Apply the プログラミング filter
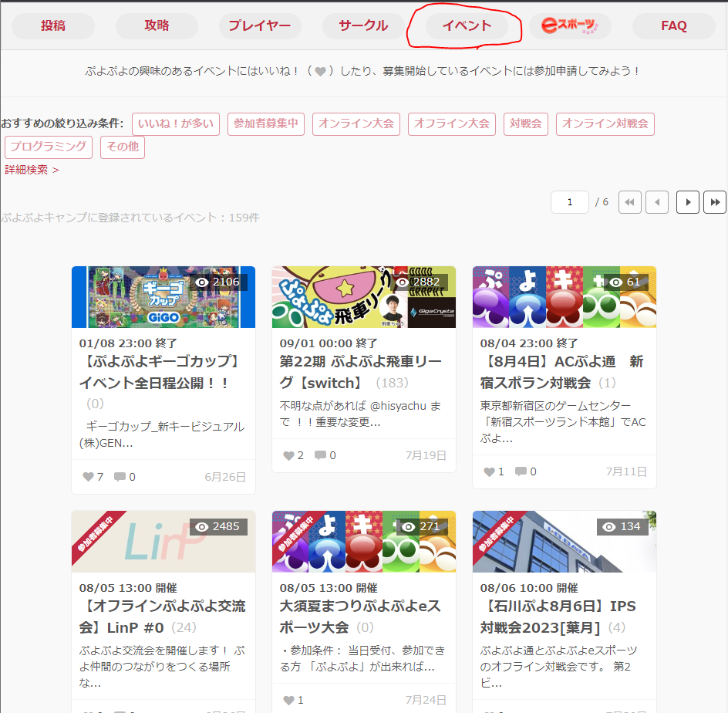Viewport: 728px width, 713px height. pos(49,147)
